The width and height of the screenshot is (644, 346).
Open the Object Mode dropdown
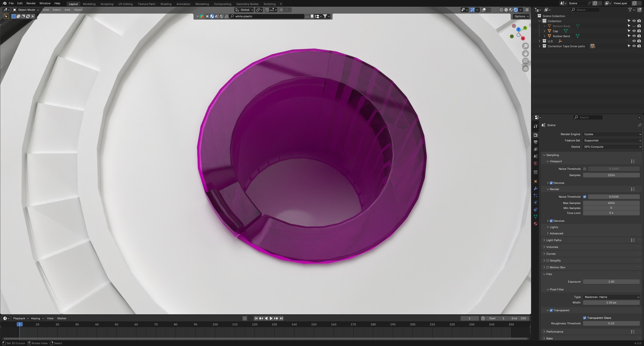(x=26, y=10)
